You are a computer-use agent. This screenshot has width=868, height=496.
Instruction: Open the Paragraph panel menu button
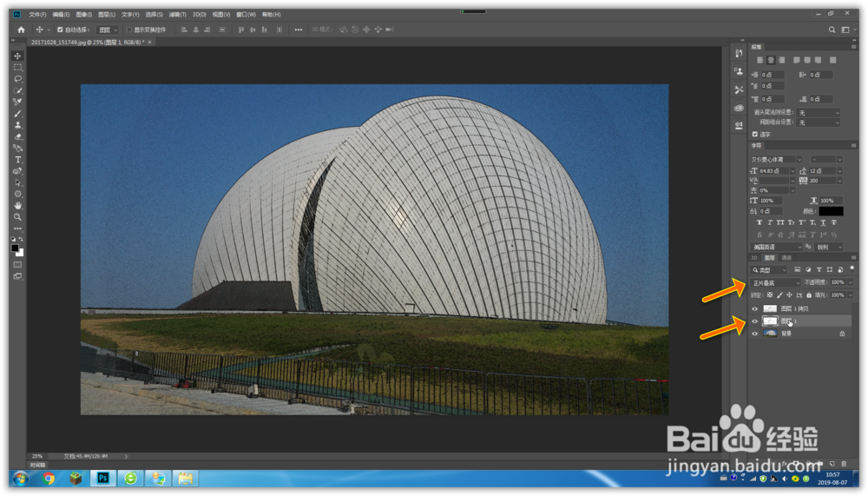pyautogui.click(x=853, y=47)
